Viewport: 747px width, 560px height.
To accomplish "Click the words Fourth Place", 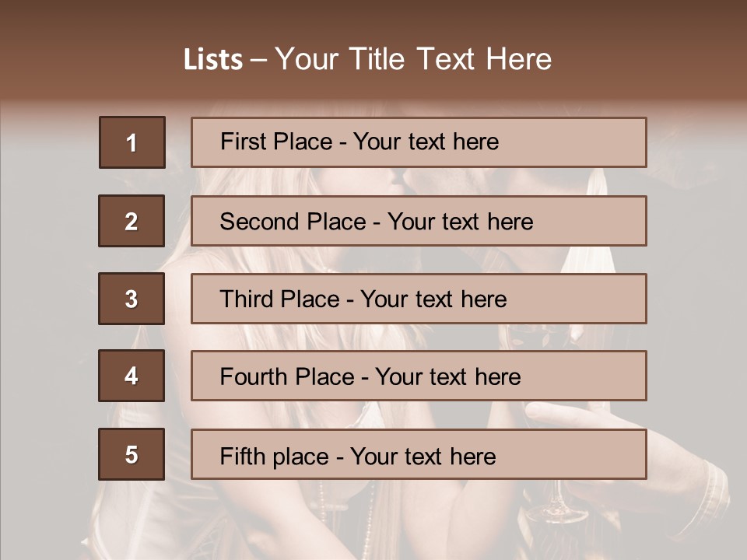I will [x=287, y=376].
